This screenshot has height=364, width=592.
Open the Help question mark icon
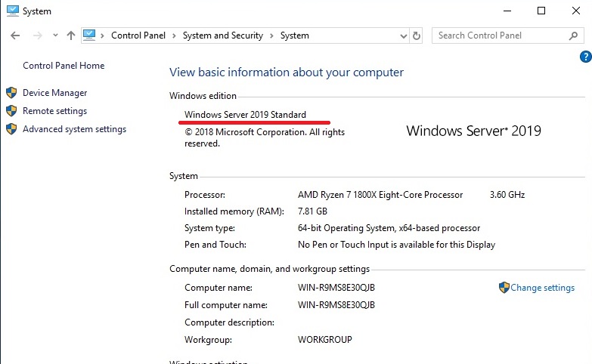tap(584, 57)
